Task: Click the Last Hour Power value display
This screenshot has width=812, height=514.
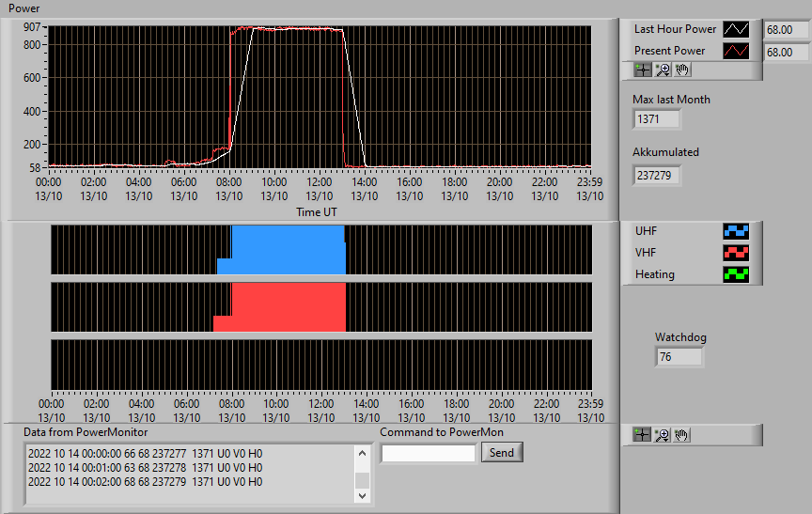Action: pyautogui.click(x=786, y=30)
